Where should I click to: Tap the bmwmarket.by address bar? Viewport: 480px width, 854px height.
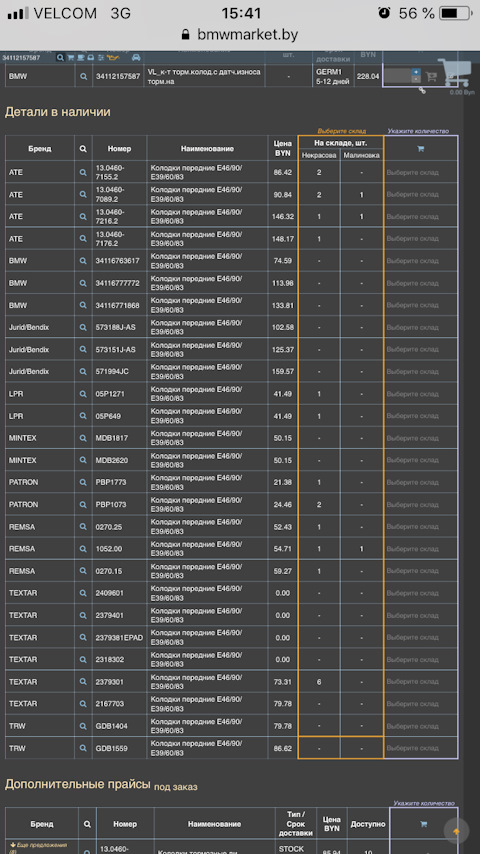240,35
